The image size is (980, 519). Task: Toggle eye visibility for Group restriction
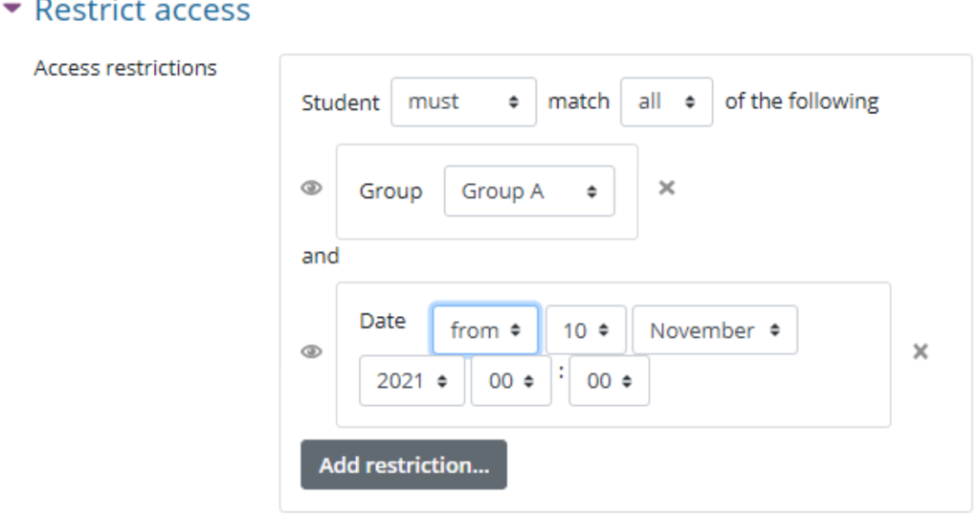(x=311, y=188)
